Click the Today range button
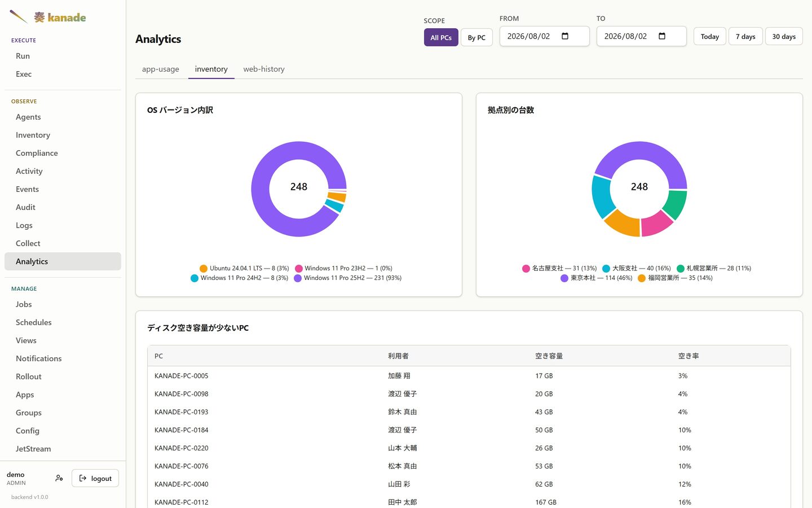This screenshot has width=812, height=508. [x=710, y=36]
